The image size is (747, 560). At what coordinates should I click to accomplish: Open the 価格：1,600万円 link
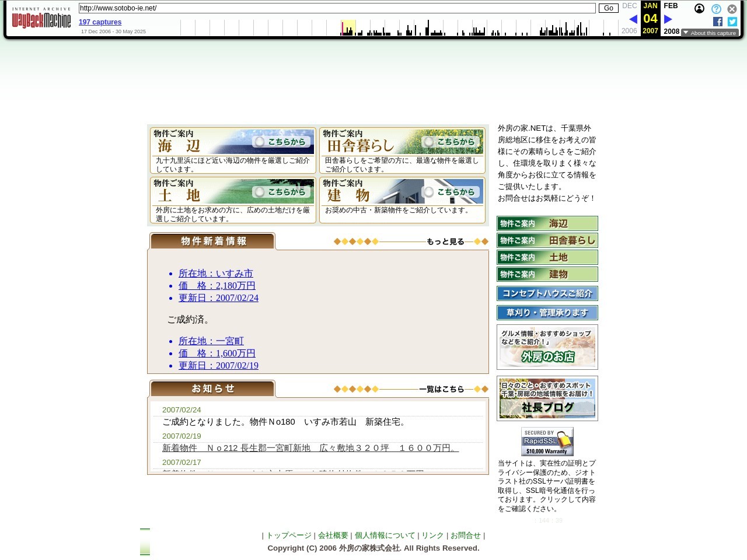pos(217,353)
